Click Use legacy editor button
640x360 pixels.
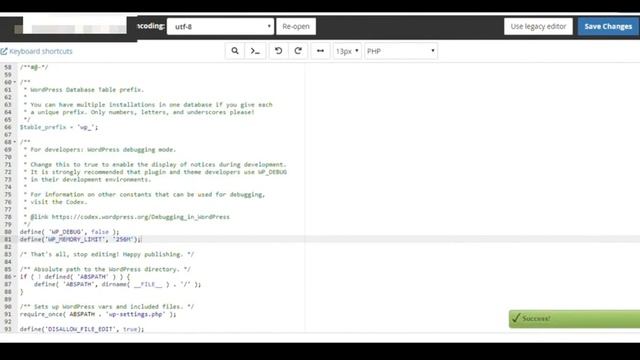point(538,27)
